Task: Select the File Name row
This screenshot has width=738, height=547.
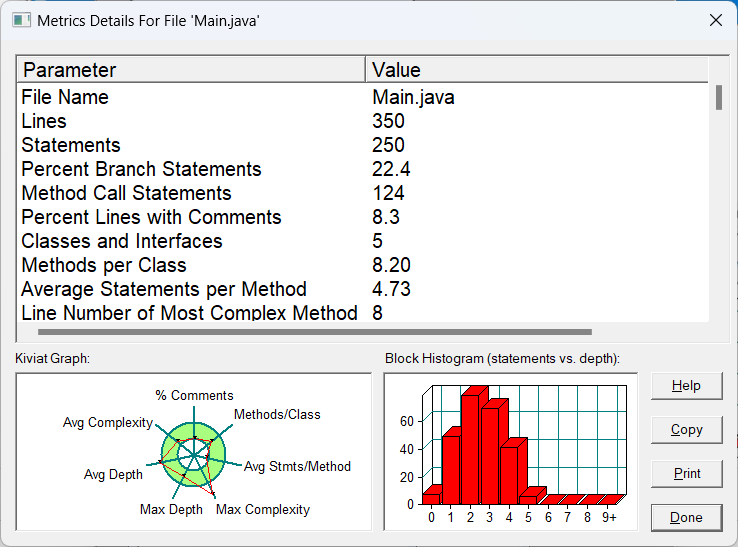Action: point(362,97)
